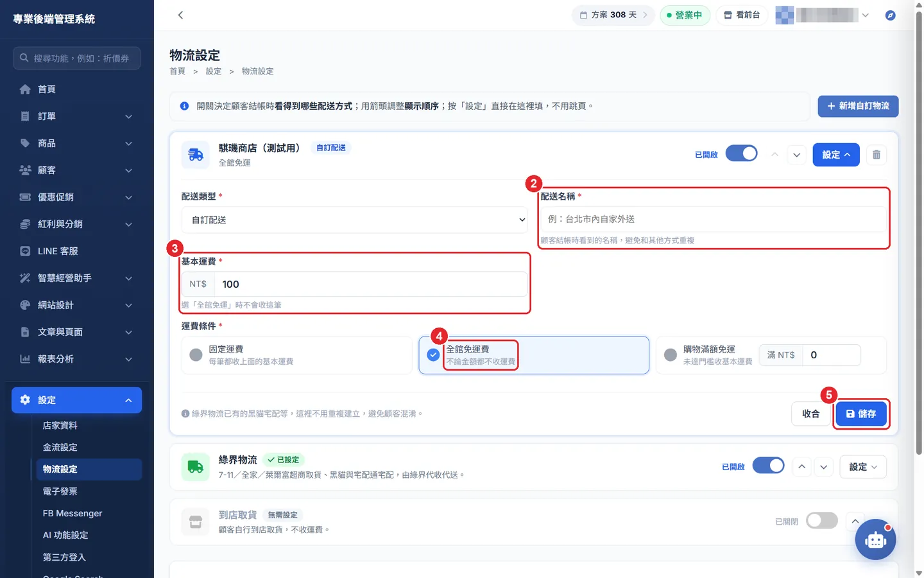924x578 pixels.
Task: Move 綠界物流 down with arrow
Action: (824, 467)
